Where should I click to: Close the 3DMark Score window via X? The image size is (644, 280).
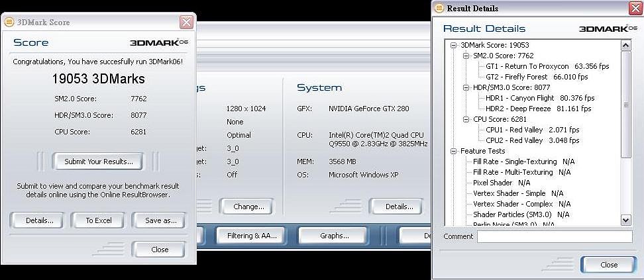186,22
